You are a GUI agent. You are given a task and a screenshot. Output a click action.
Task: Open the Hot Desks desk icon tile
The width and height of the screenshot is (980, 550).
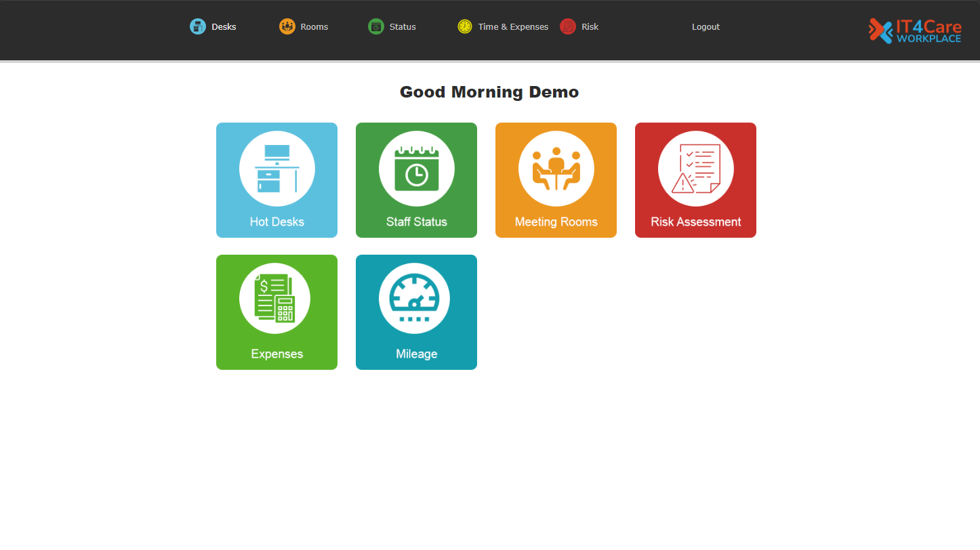[x=277, y=169]
